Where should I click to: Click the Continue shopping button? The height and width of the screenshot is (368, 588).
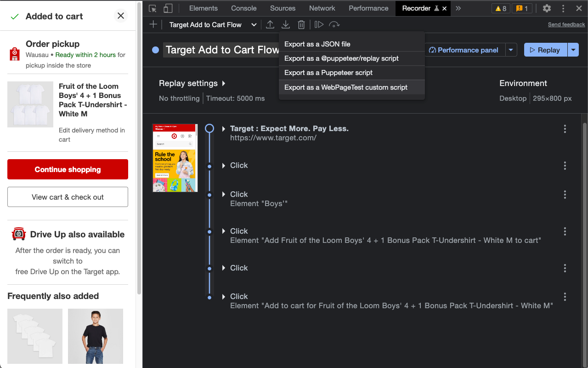[68, 169]
